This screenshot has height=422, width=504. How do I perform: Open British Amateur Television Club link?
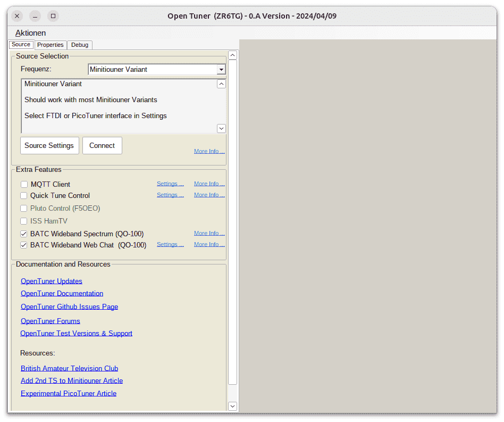tap(70, 368)
